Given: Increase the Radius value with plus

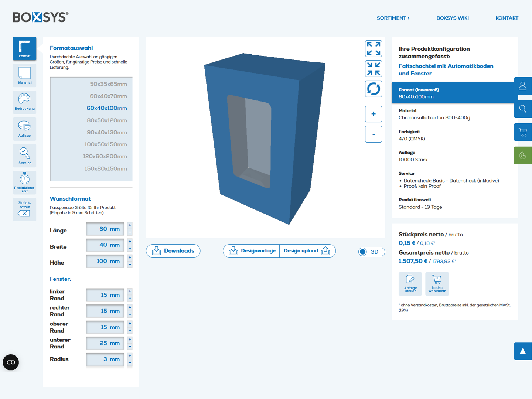Looking at the screenshot, I should click(130, 356).
